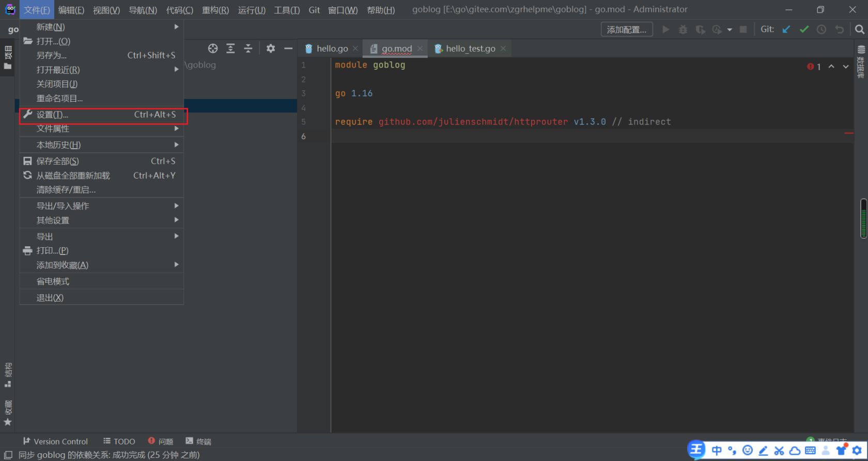This screenshot has height=461, width=868.
Task: Switch to hello_test.go editor tab
Action: pos(470,49)
